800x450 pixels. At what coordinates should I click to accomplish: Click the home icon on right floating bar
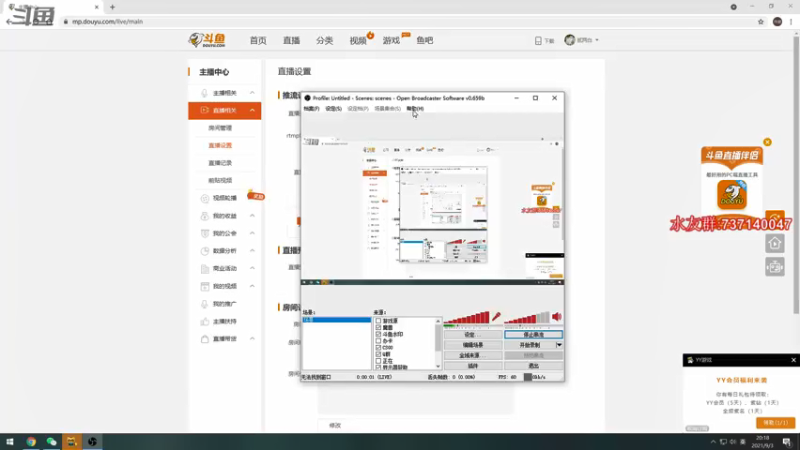[x=774, y=243]
